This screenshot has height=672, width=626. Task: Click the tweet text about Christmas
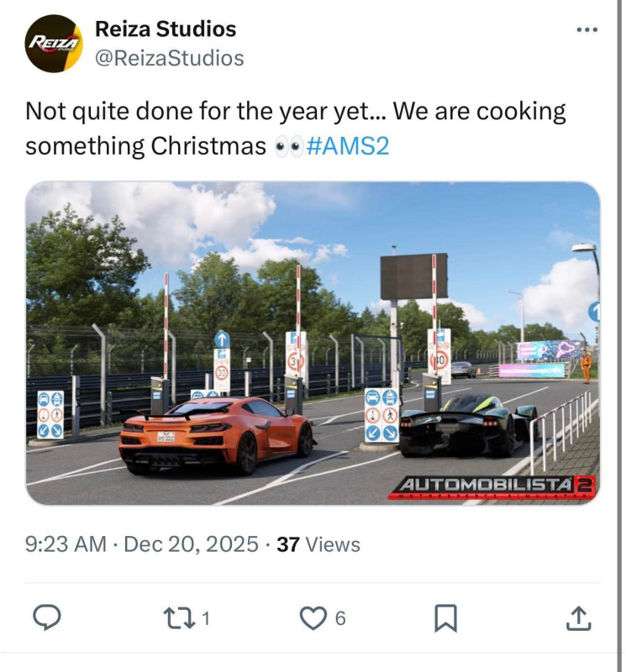296,129
